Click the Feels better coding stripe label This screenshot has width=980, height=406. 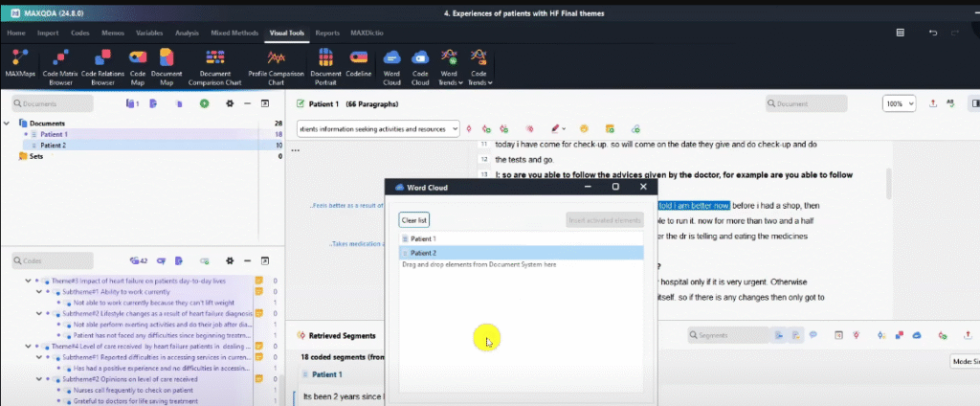pos(346,206)
